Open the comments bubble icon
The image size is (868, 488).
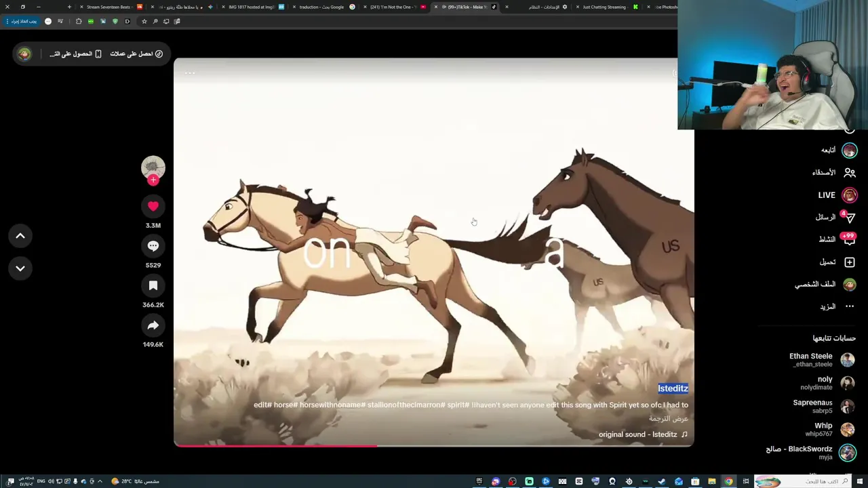[153, 246]
